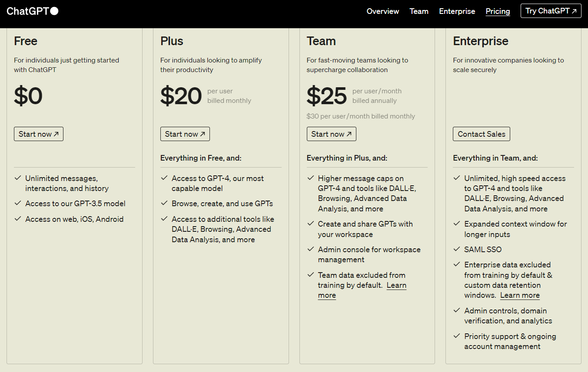Click the Try ChatGPT button
The width and height of the screenshot is (588, 372).
click(551, 11)
